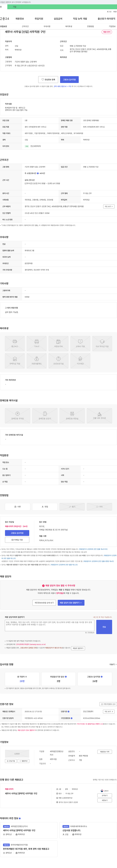Toggle 관심정보 등록 heart button

click(x=48, y=80)
